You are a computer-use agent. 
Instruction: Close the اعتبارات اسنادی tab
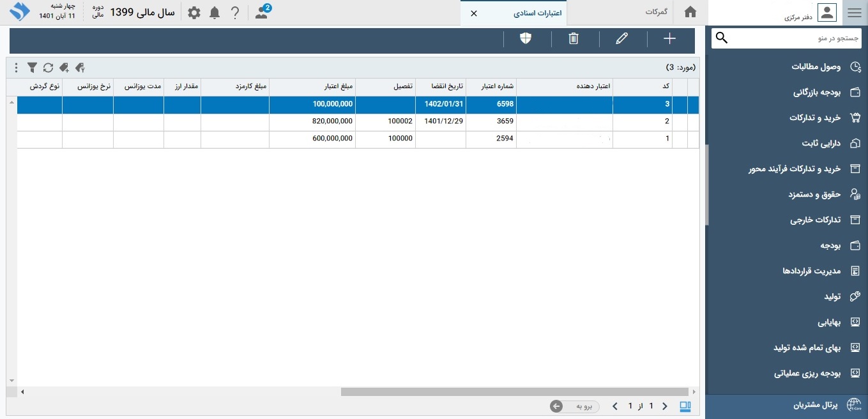[x=473, y=13]
